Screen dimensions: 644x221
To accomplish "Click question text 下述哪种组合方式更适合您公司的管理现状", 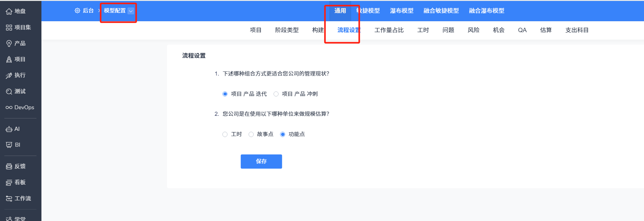I will coord(276,74).
